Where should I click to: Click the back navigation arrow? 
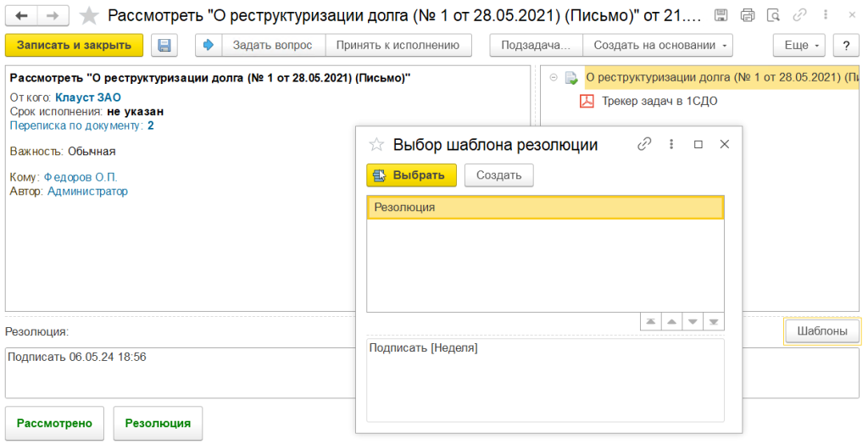22,15
